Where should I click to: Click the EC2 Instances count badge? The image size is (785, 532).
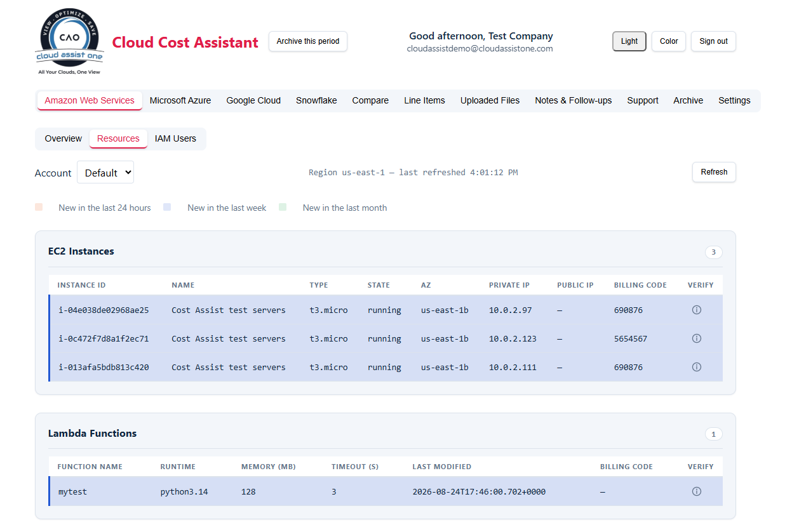tap(713, 252)
